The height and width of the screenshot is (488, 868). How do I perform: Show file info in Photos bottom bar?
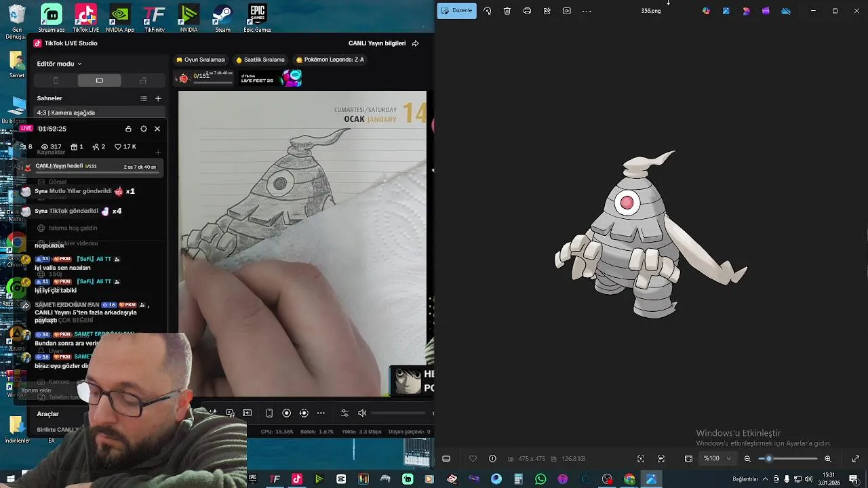click(492, 459)
